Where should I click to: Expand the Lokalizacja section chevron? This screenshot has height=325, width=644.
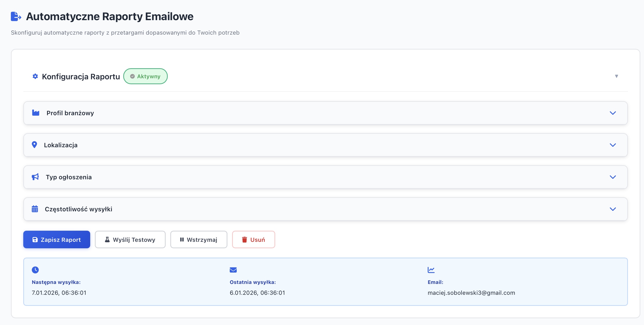pyautogui.click(x=613, y=145)
